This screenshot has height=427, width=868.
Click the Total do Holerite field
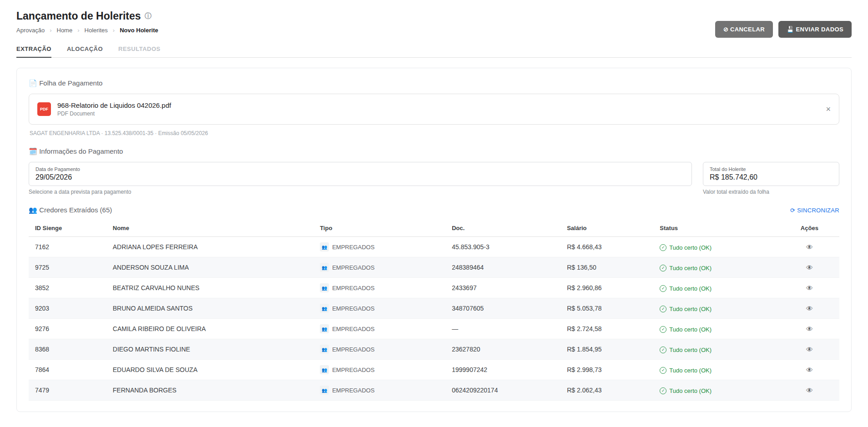click(x=771, y=174)
